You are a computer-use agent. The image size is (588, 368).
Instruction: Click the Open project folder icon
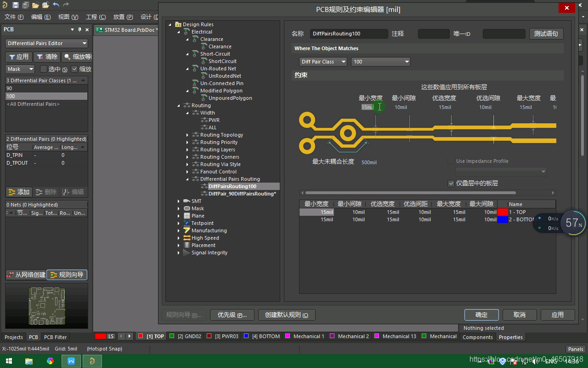(45, 5)
